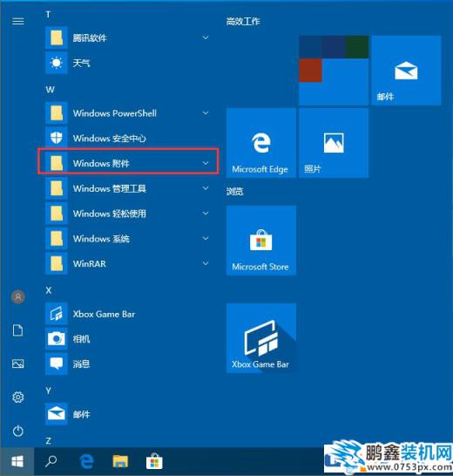Select Windows 附件 folder label
The image size is (453, 476).
point(101,163)
